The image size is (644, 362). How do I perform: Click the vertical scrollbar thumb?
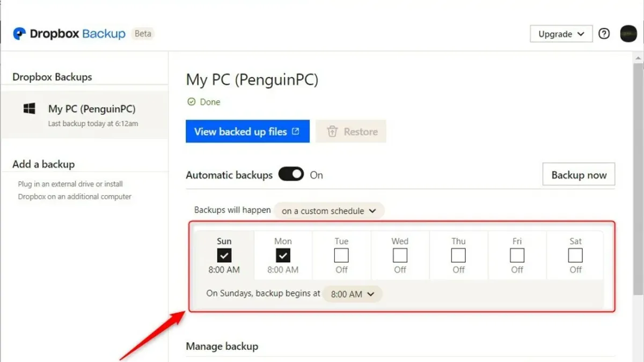(638, 178)
